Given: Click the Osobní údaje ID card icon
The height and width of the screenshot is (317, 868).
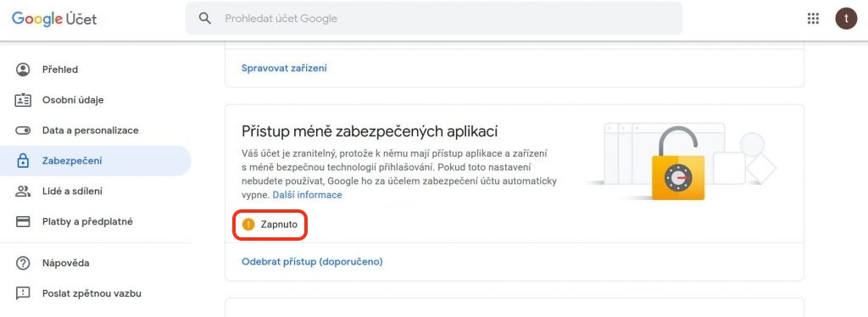Looking at the screenshot, I should [x=23, y=100].
